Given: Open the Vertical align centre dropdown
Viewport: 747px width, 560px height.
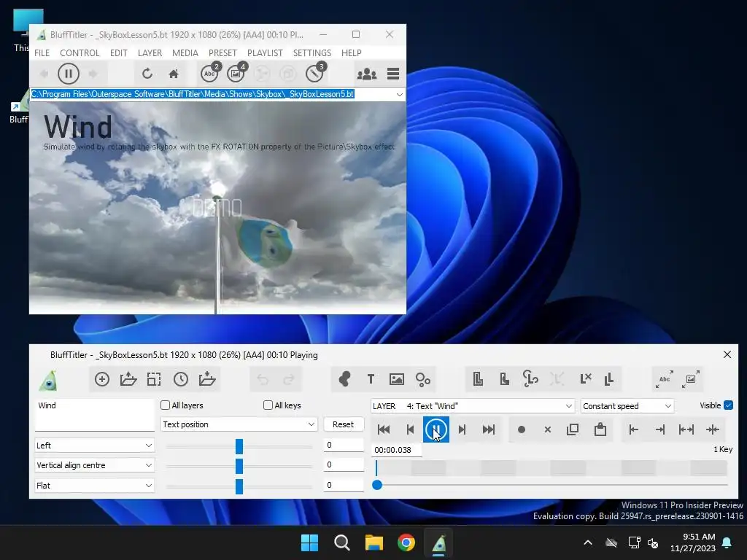Looking at the screenshot, I should (94, 465).
